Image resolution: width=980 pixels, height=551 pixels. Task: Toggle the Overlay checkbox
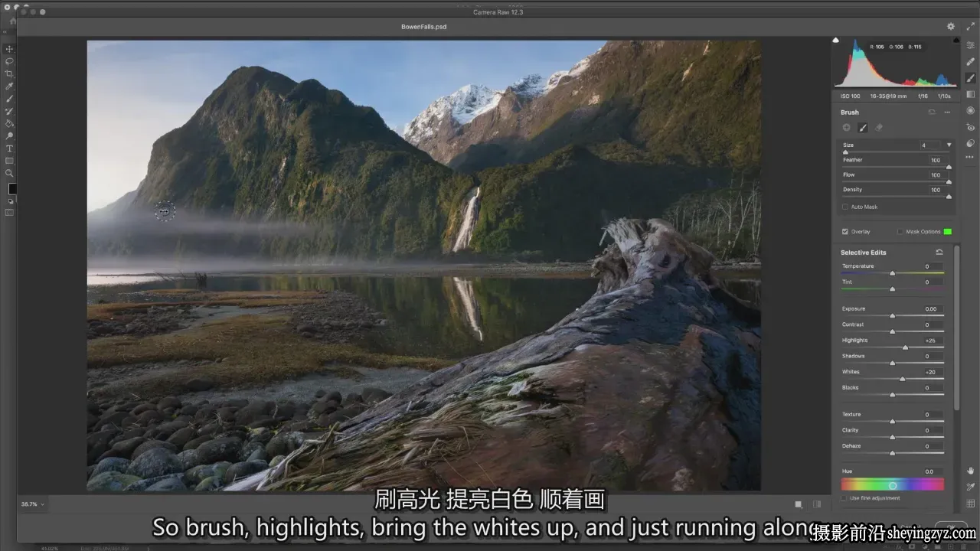click(845, 231)
